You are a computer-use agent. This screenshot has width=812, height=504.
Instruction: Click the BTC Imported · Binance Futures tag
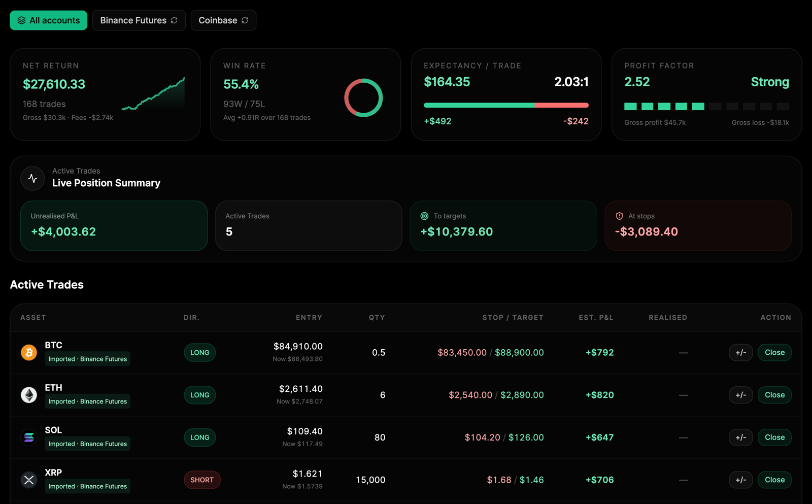88,359
